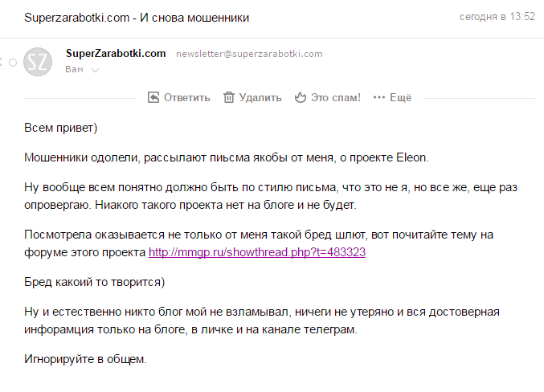Screen dimensions: 544x392
Task: Click the flame spam icon
Action: click(x=301, y=97)
